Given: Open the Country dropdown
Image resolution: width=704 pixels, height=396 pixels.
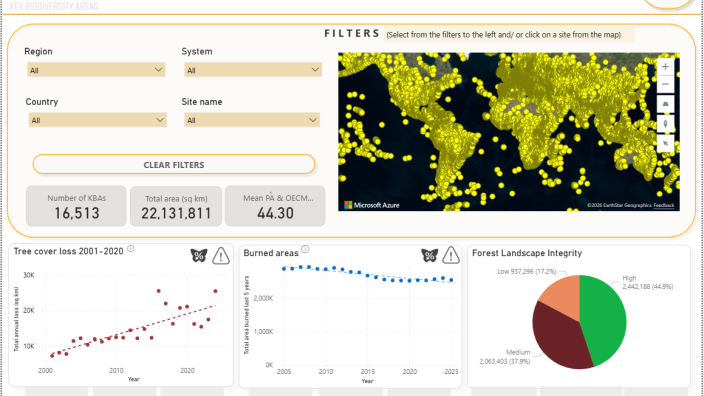Looking at the screenshot, I should tap(97, 120).
